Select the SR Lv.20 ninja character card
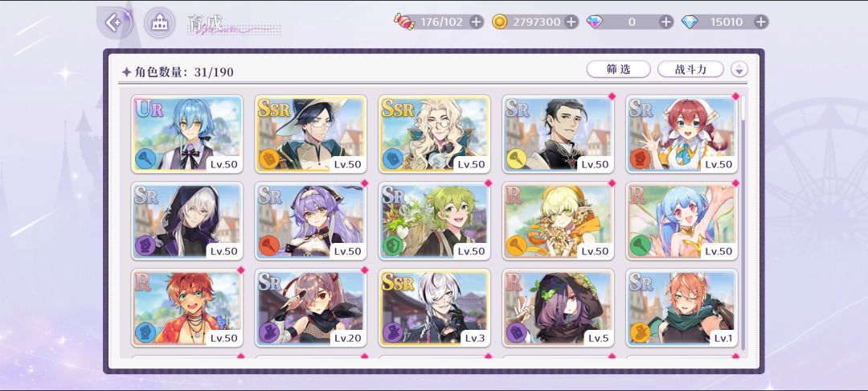The height and width of the screenshot is (391, 868). tap(310, 307)
